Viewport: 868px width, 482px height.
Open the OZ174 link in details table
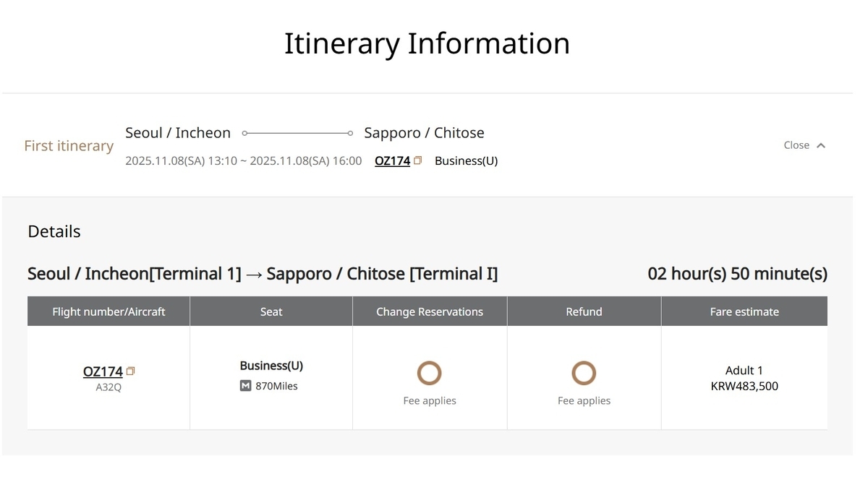pos(103,371)
